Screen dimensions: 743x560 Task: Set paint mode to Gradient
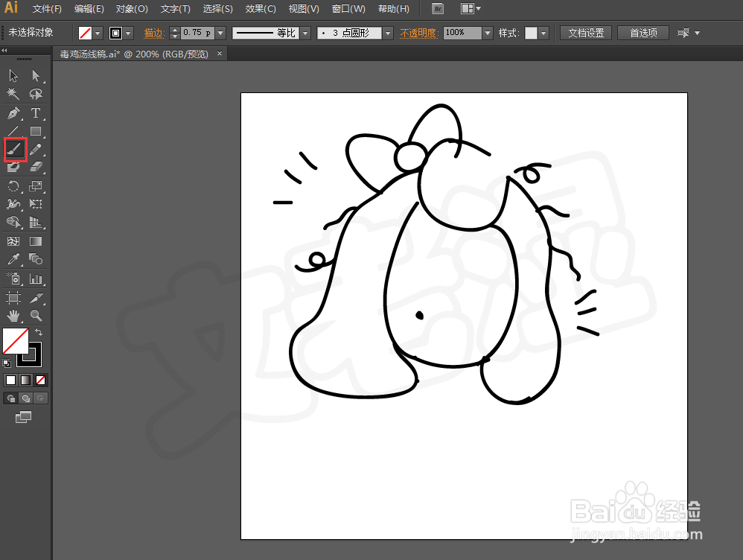[25, 381]
